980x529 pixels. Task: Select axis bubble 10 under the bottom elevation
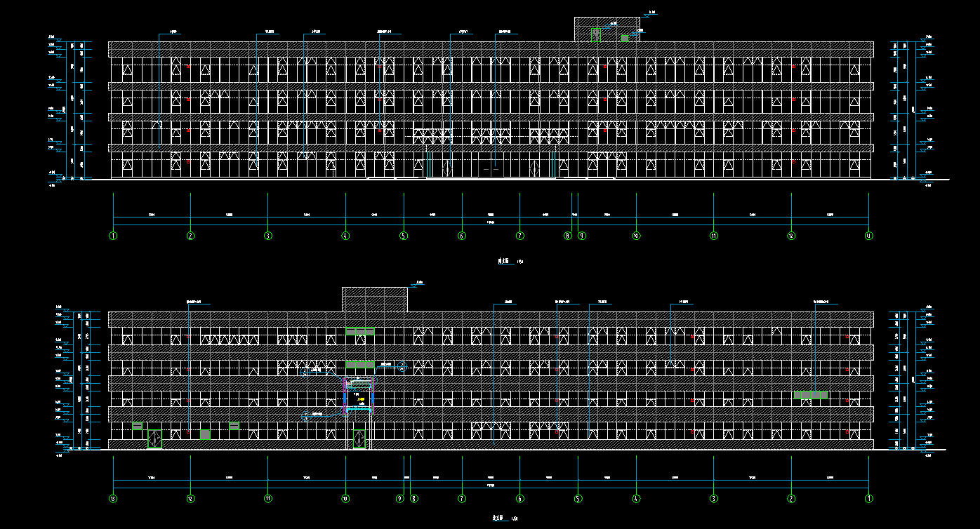[x=345, y=499]
